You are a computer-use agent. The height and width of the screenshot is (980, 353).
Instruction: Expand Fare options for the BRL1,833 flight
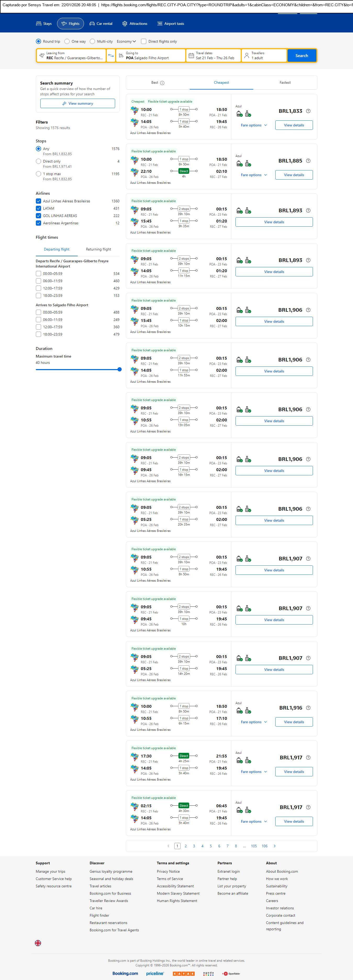pos(254,125)
